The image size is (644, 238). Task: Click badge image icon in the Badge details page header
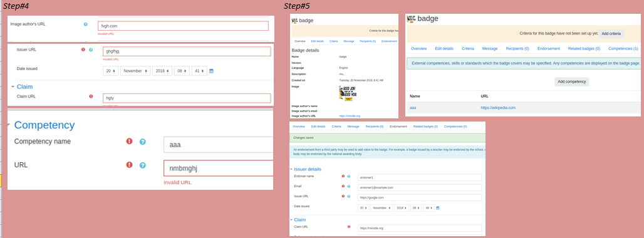(x=294, y=20)
